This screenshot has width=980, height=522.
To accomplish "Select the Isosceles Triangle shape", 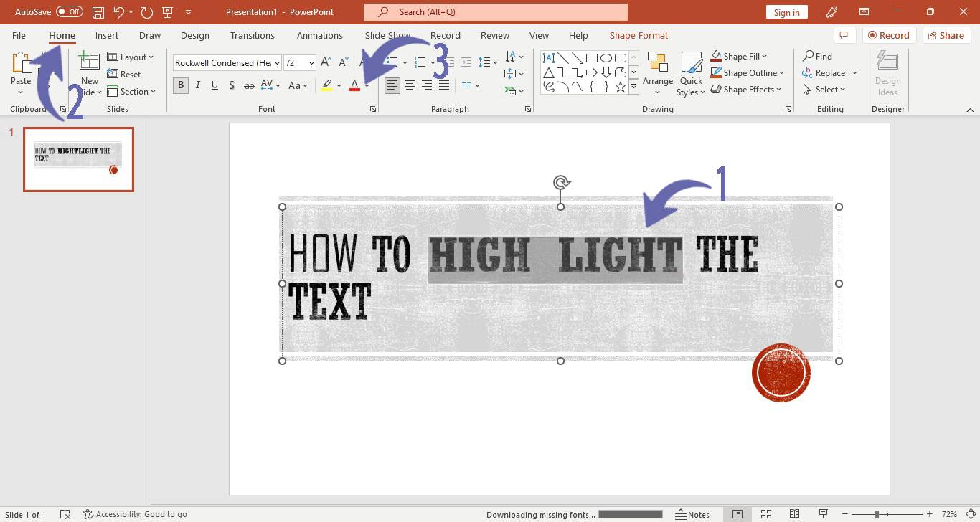I will 548,72.
